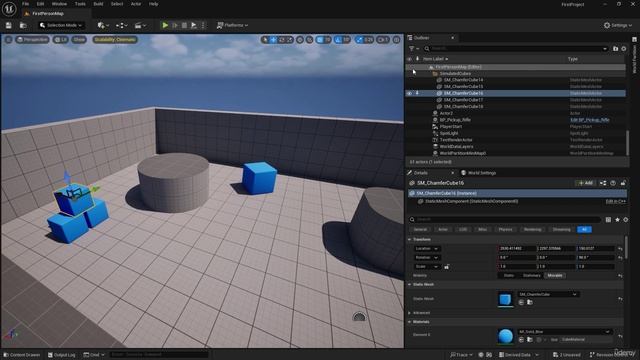Screen dimensions: 640x360
Task: Open the Actor menu
Action: click(136, 4)
